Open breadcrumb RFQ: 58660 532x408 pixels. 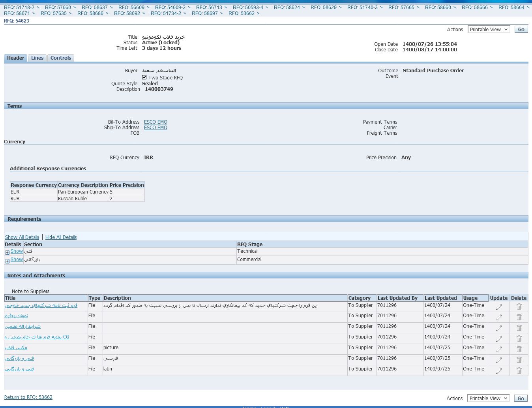[x=438, y=8]
